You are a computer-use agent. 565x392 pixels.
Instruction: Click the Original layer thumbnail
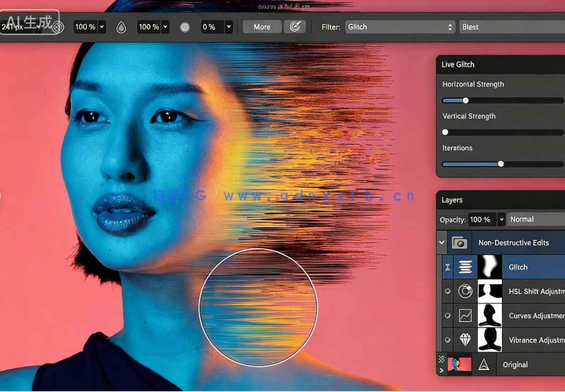(x=460, y=364)
